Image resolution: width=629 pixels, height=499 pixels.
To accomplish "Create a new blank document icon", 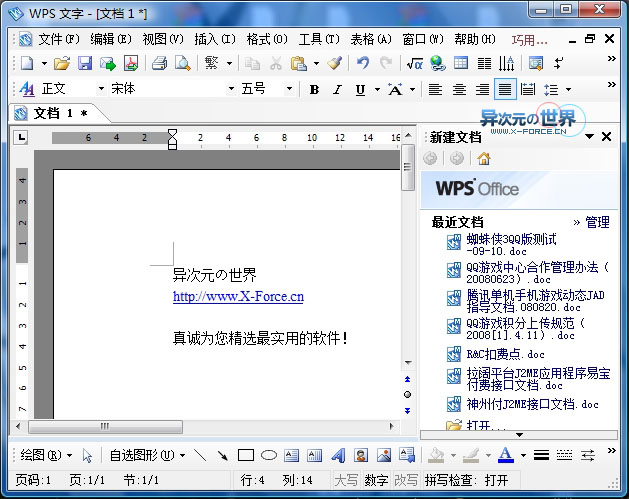I will 27,63.
